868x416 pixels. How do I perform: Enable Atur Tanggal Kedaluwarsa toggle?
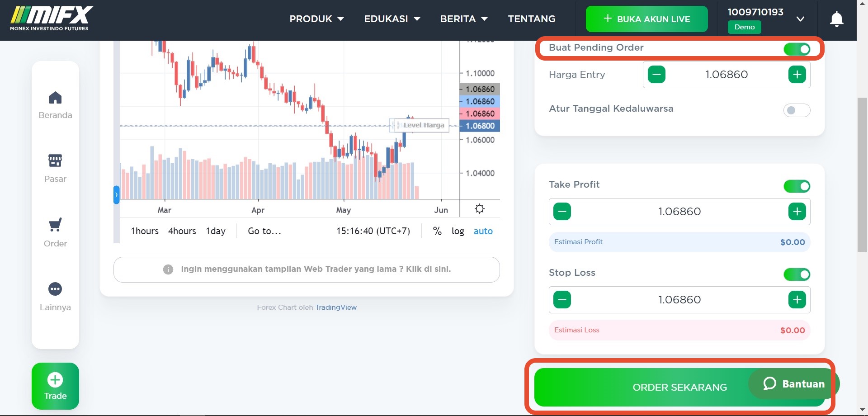(x=797, y=110)
